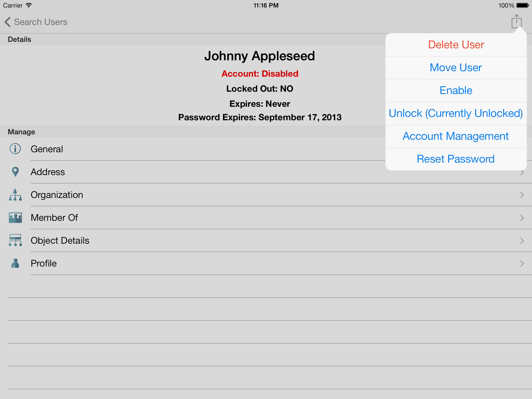Expand the Organization row chevron
The width and height of the screenshot is (532, 399).
tap(522, 195)
